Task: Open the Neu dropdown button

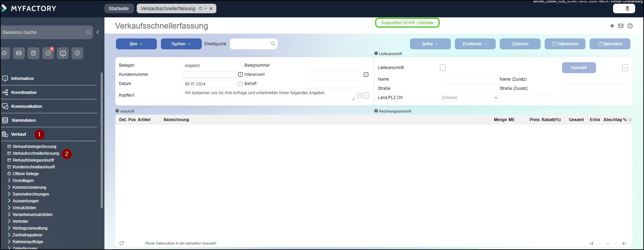Action: [136, 44]
